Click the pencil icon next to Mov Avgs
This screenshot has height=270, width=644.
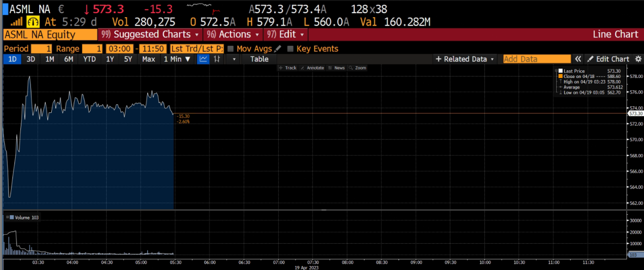point(277,49)
